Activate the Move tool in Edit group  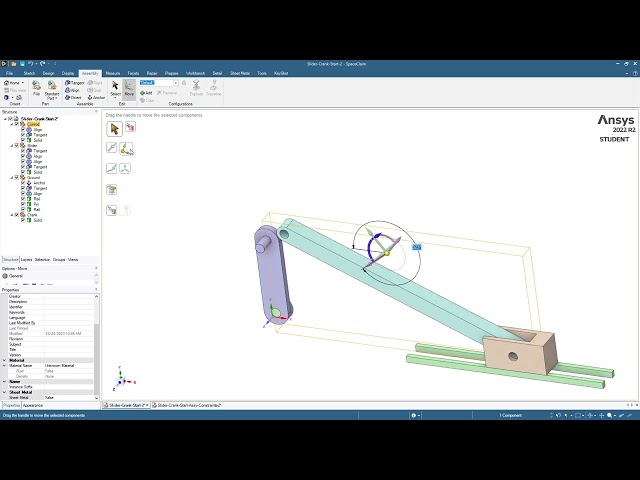click(129, 89)
